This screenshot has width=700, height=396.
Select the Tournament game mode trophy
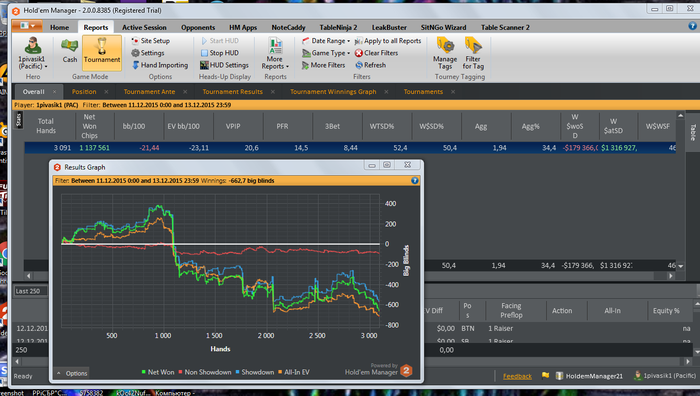point(102,53)
